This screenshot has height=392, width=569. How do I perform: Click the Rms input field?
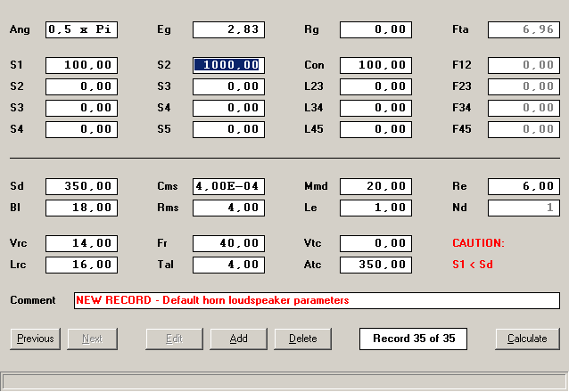pos(228,208)
